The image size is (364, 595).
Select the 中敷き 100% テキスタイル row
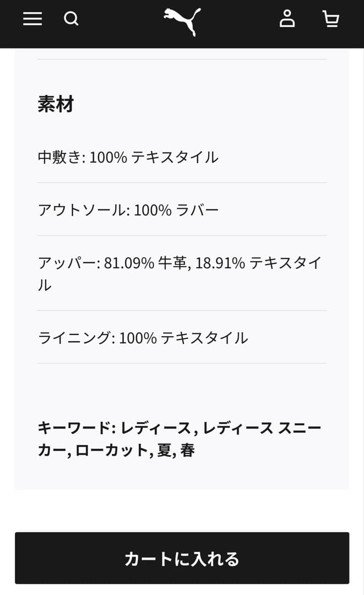click(182, 157)
